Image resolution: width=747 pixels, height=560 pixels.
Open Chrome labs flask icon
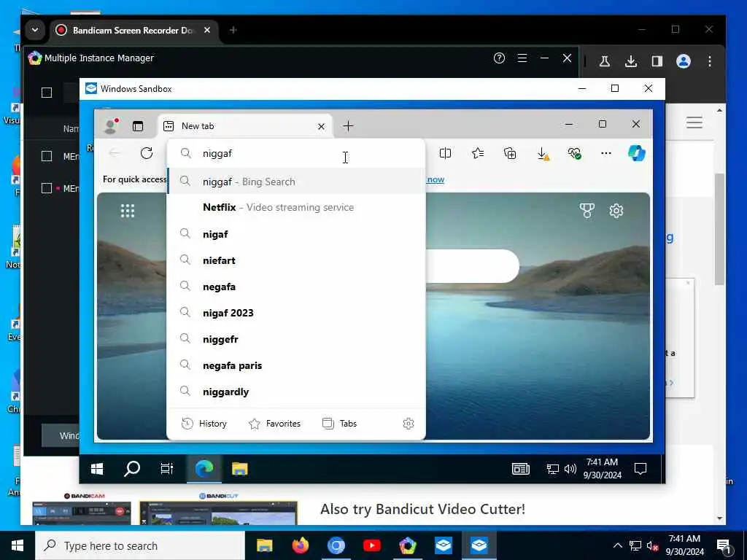[x=605, y=61]
